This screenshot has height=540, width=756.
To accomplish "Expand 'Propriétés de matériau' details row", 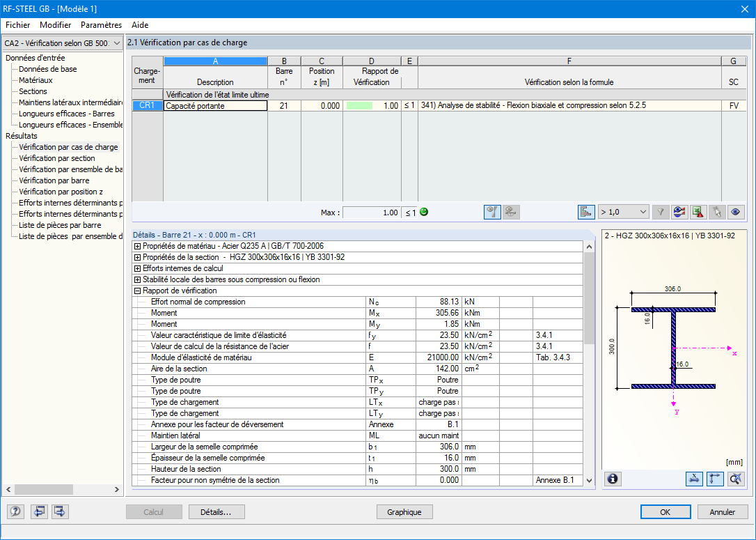I will click(137, 246).
